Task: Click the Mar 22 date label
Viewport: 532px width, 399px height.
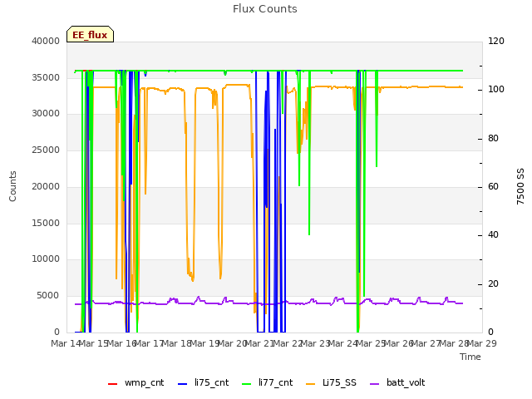Action: click(288, 343)
